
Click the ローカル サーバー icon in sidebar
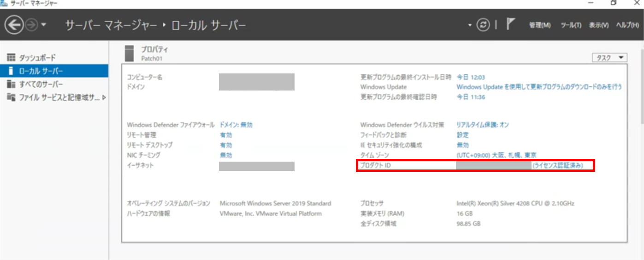pos(11,71)
